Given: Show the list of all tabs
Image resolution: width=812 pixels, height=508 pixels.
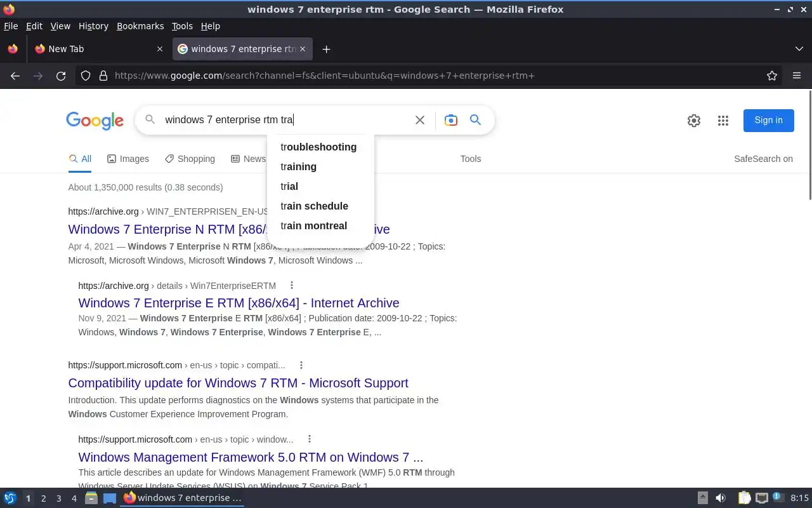Looking at the screenshot, I should click(x=799, y=49).
